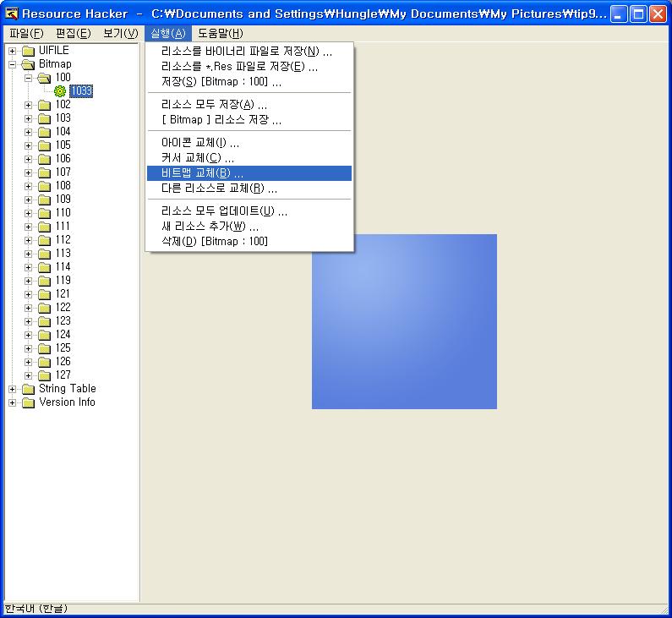Click Resource Hacker title bar app icon
The image size is (672, 618).
coord(12,13)
